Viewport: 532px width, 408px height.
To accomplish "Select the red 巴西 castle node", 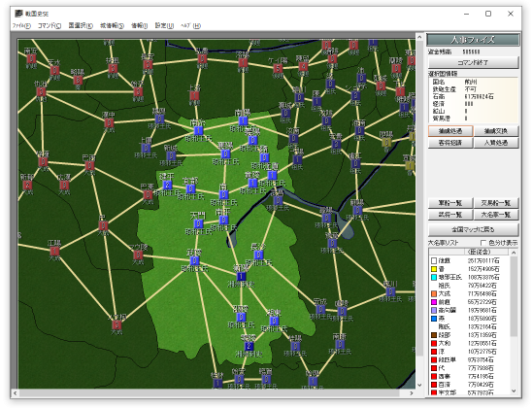I will tap(89, 166).
